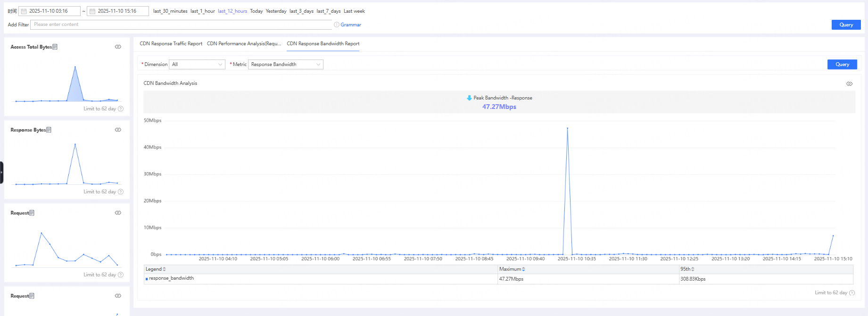The width and height of the screenshot is (868, 316).
Task: Select the last_7_days time range
Action: point(328,11)
